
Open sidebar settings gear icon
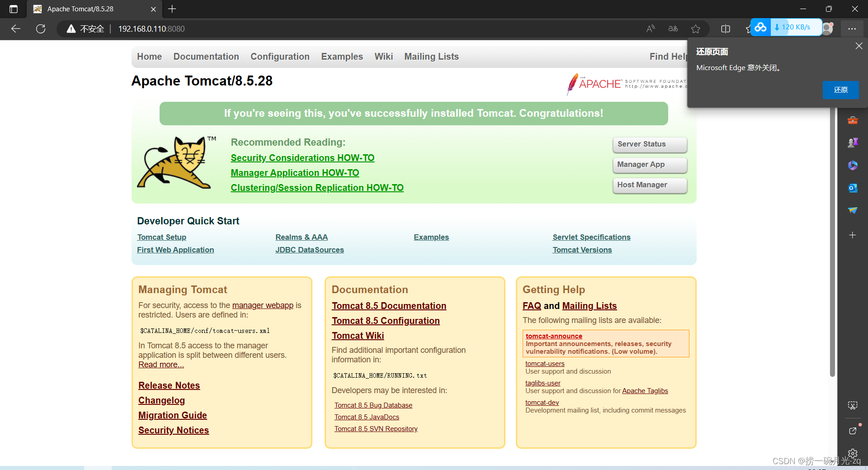pyautogui.click(x=853, y=454)
